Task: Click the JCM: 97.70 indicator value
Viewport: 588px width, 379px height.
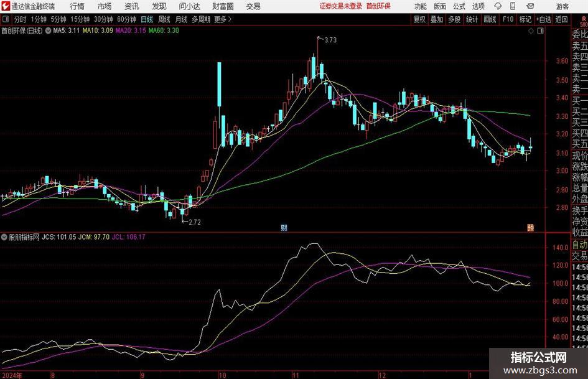Action: [x=94, y=237]
